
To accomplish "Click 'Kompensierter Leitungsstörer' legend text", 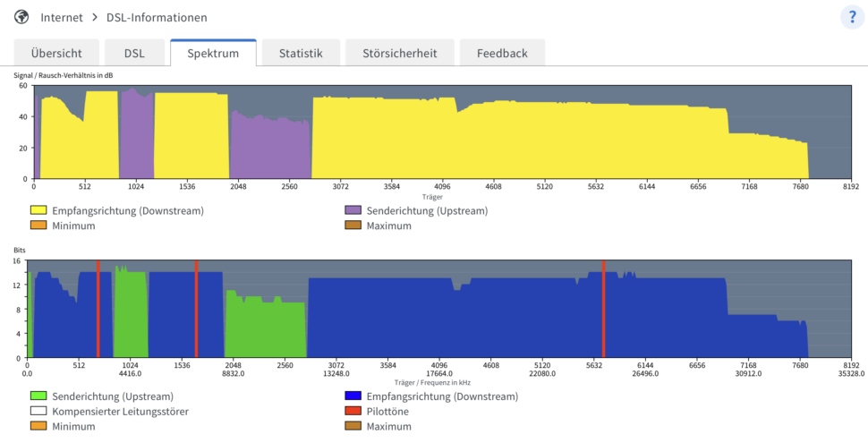I will click(120, 412).
